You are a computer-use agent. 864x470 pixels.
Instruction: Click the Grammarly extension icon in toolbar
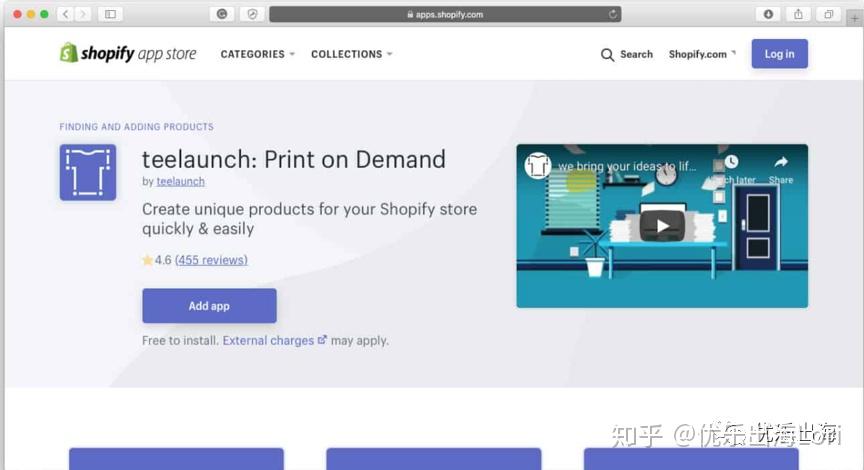222,14
